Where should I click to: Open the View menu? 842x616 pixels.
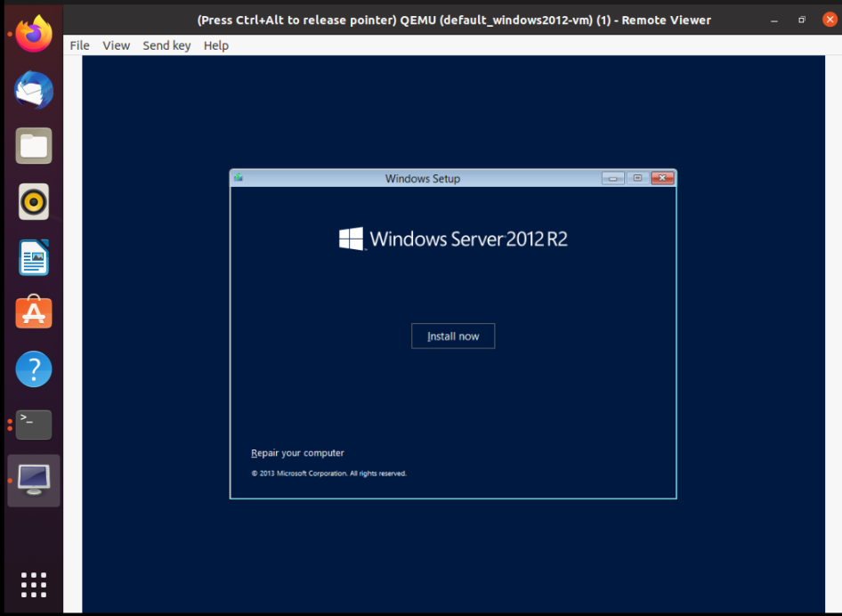(x=116, y=45)
